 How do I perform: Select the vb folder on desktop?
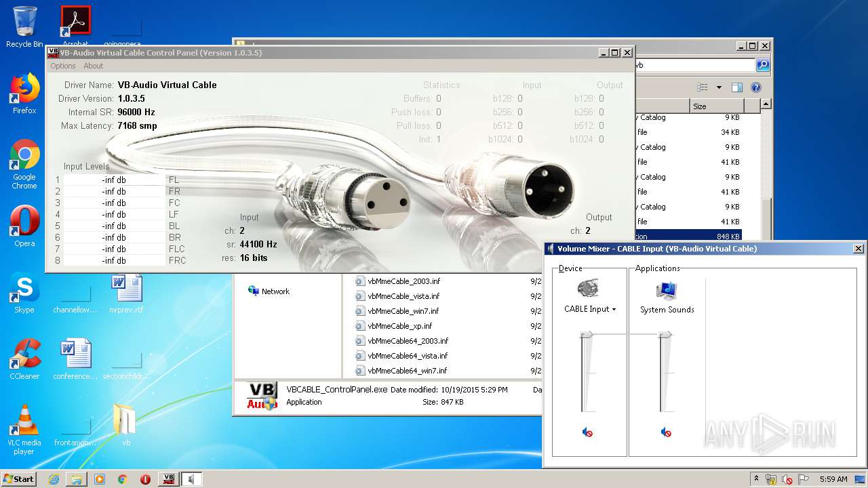point(125,425)
